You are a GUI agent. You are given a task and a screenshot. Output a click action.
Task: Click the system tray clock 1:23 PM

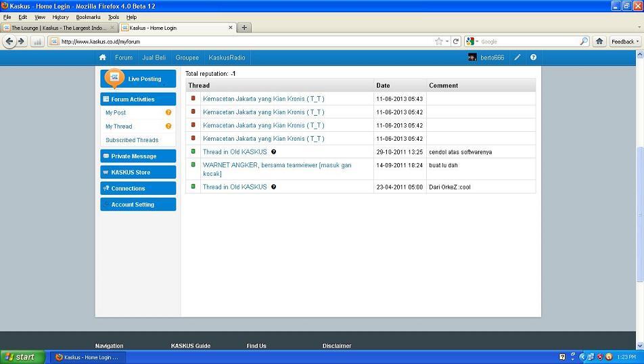tap(626, 357)
